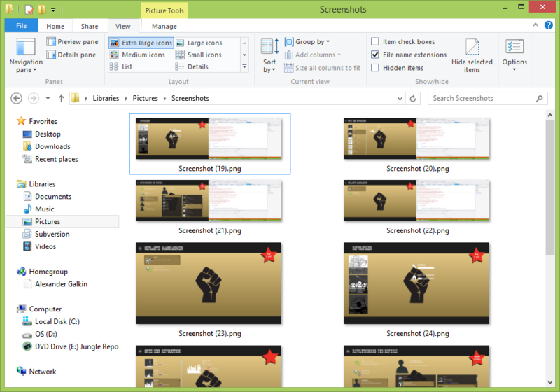
Task: Enable Item check boxes
Action: (375, 42)
